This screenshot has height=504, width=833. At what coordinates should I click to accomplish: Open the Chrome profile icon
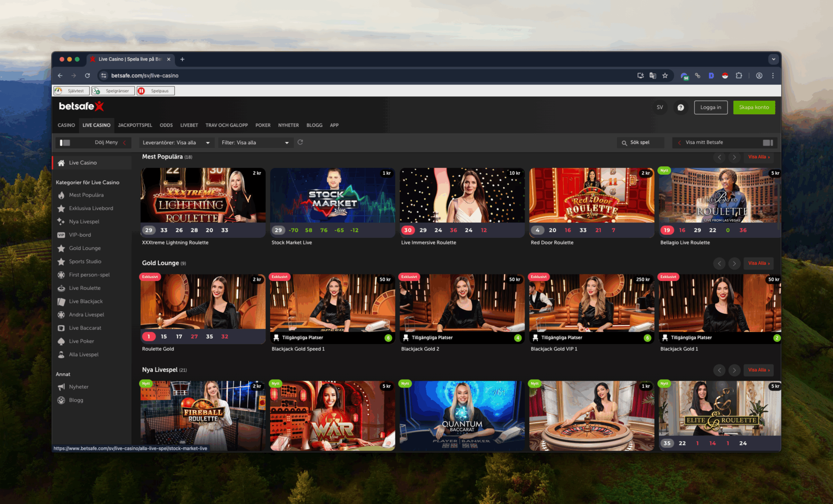pyautogui.click(x=759, y=76)
